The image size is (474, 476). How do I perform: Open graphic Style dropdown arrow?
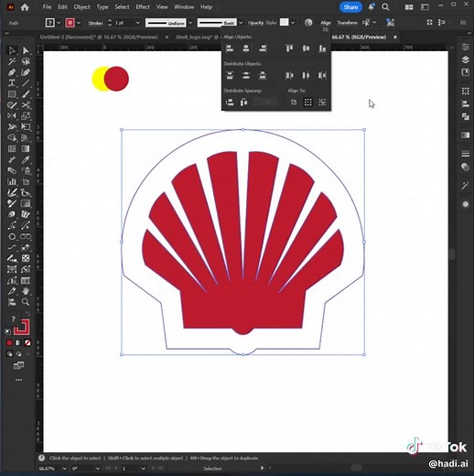[x=293, y=23]
